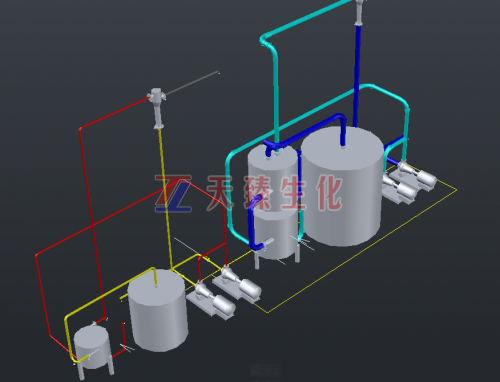
Task: Select the tall dark blue vertical pipe
Action: point(357,76)
